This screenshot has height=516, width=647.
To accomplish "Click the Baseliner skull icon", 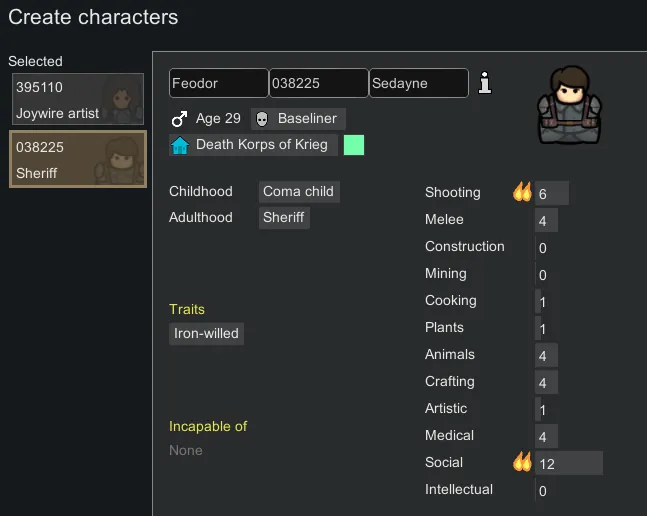I will tap(262, 119).
